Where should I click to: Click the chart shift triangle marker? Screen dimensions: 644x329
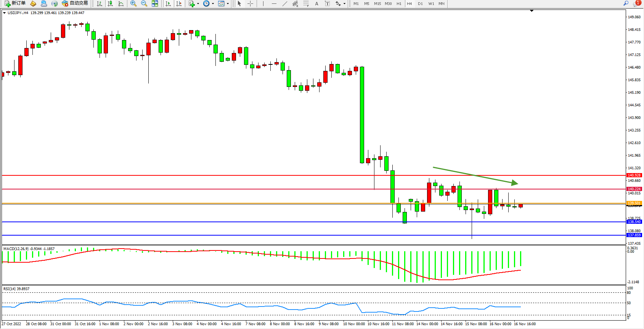click(532, 11)
